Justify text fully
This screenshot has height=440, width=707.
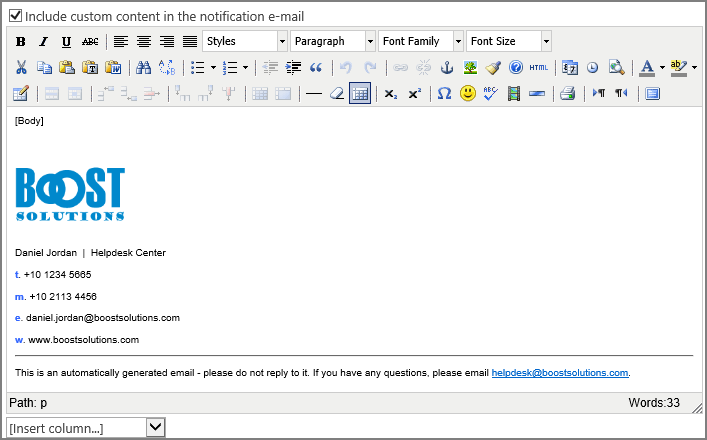pos(190,41)
